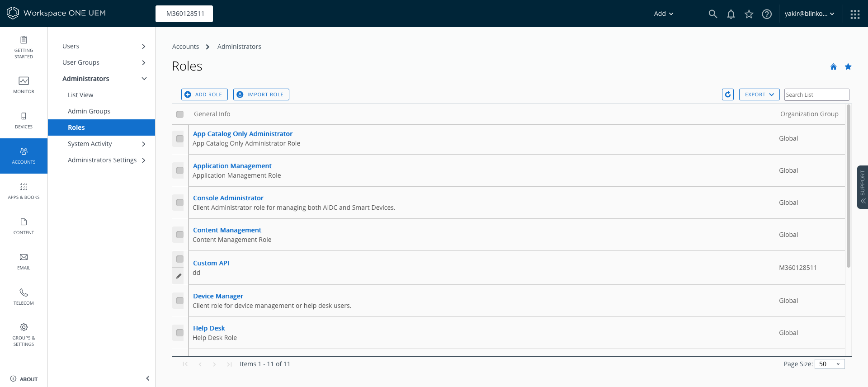Image resolution: width=868 pixels, height=387 pixels.
Task: Click the M360128511 organization group button
Action: 184,14
